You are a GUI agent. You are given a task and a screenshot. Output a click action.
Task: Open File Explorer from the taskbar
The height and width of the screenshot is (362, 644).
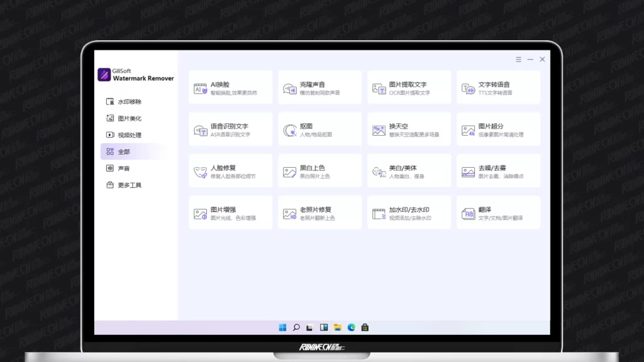[x=338, y=327]
